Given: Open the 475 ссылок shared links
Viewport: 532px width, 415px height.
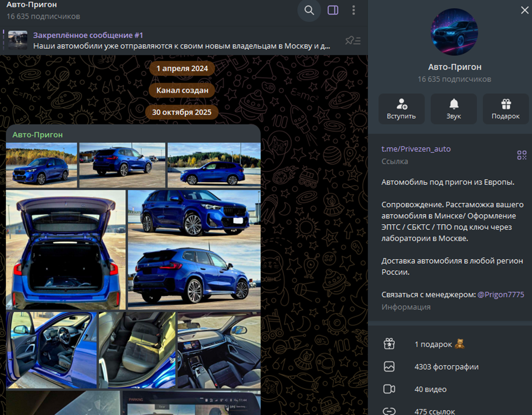Looking at the screenshot, I should pyautogui.click(x=434, y=411).
